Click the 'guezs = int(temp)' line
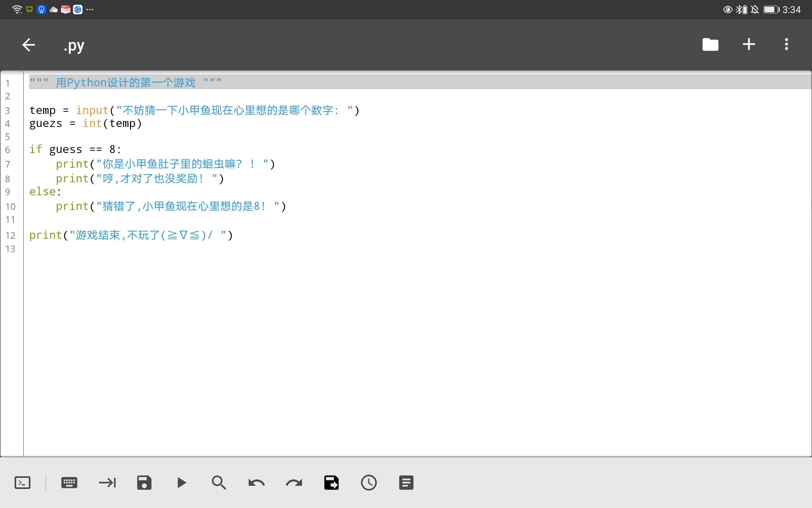This screenshot has height=508, width=812. 86,124
